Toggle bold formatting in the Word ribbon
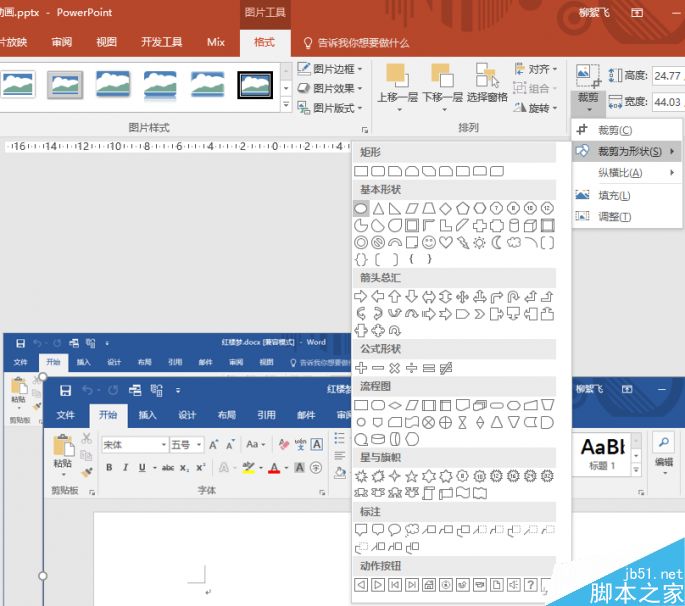685x606 pixels. 110,468
